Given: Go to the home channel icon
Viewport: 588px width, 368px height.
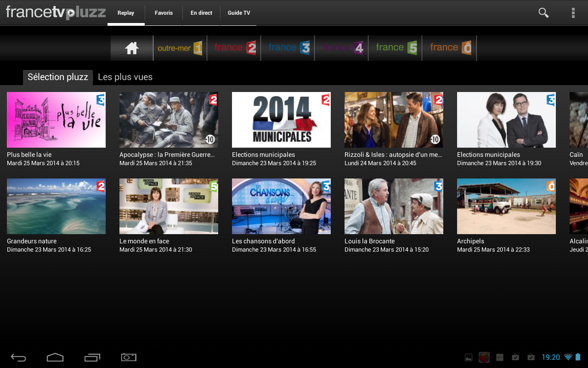Looking at the screenshot, I should pyautogui.click(x=132, y=48).
